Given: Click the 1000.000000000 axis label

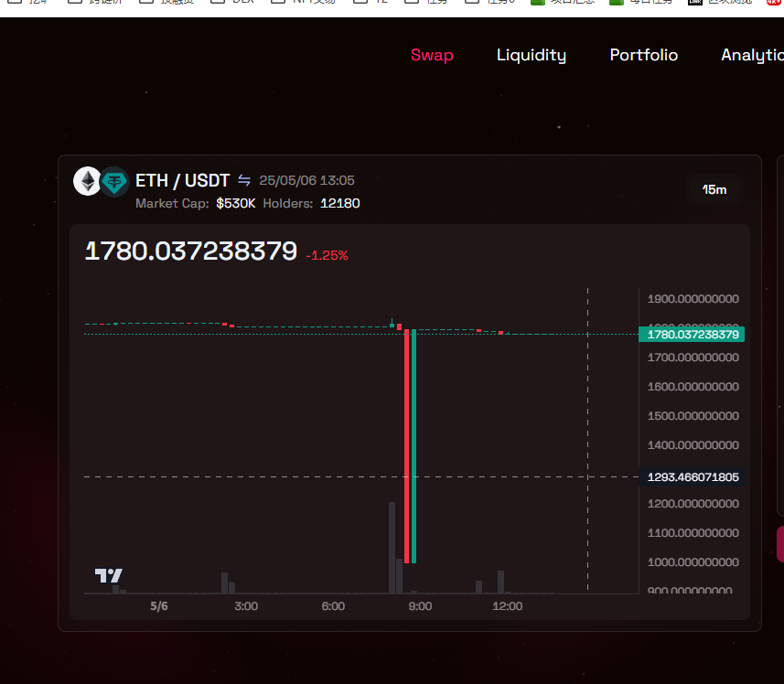Looking at the screenshot, I should click(693, 562).
